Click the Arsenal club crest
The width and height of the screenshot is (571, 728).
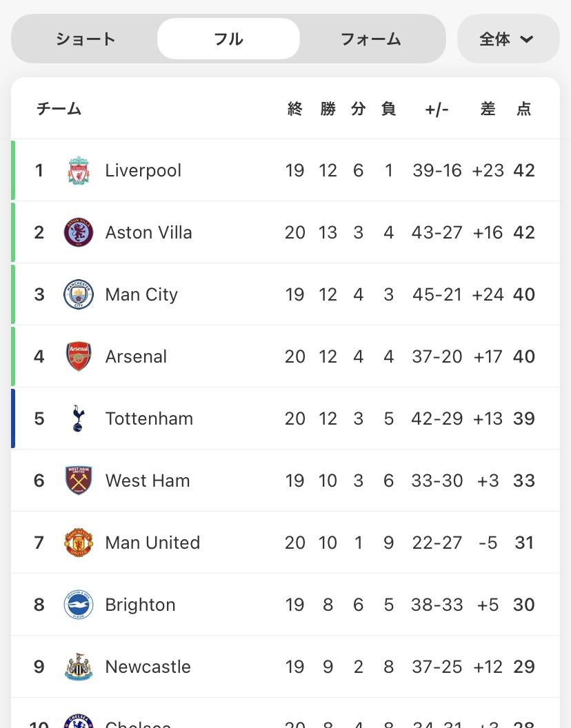point(79,356)
